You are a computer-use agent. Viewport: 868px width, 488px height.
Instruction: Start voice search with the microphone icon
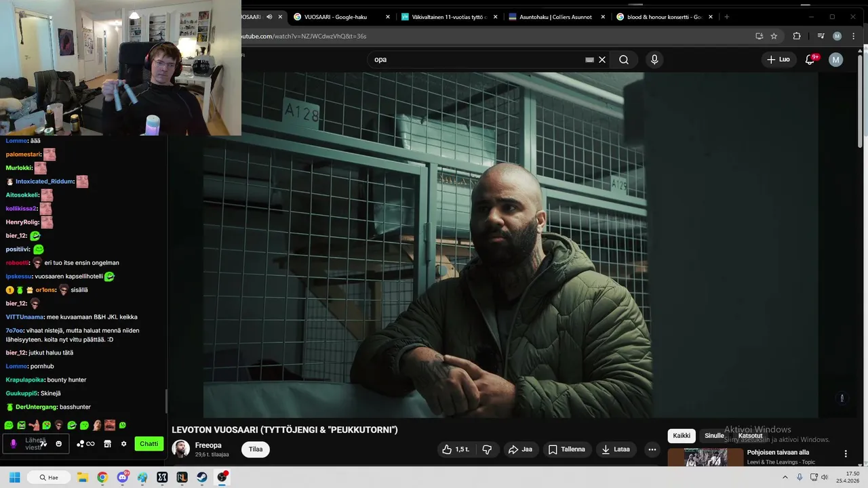click(x=654, y=60)
